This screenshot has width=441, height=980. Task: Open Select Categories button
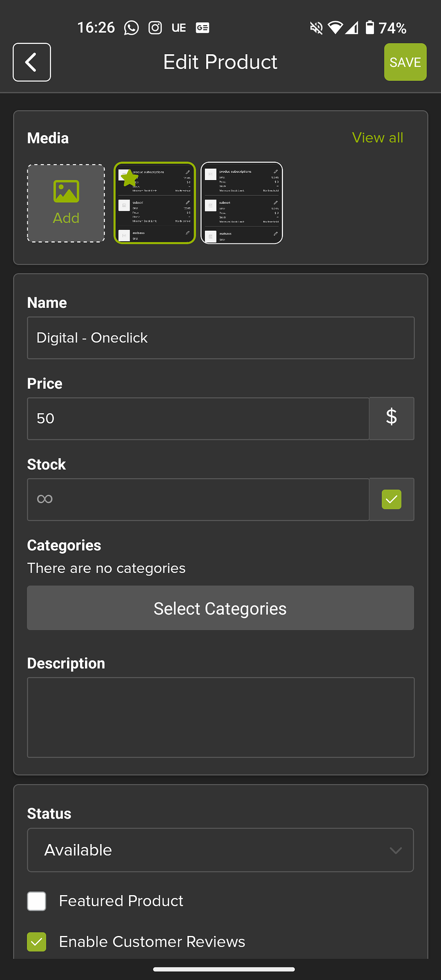tap(220, 608)
